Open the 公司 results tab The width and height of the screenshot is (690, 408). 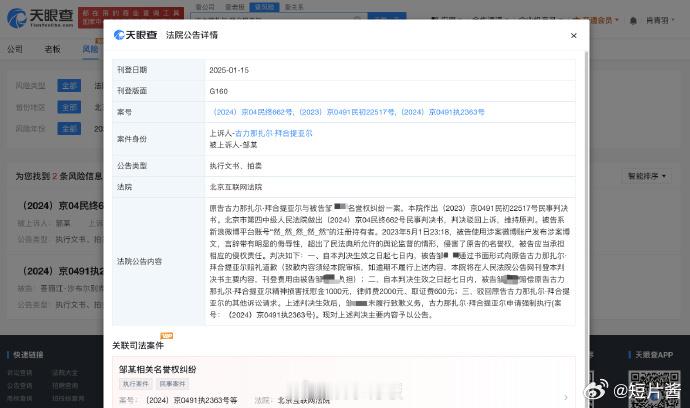pos(15,49)
